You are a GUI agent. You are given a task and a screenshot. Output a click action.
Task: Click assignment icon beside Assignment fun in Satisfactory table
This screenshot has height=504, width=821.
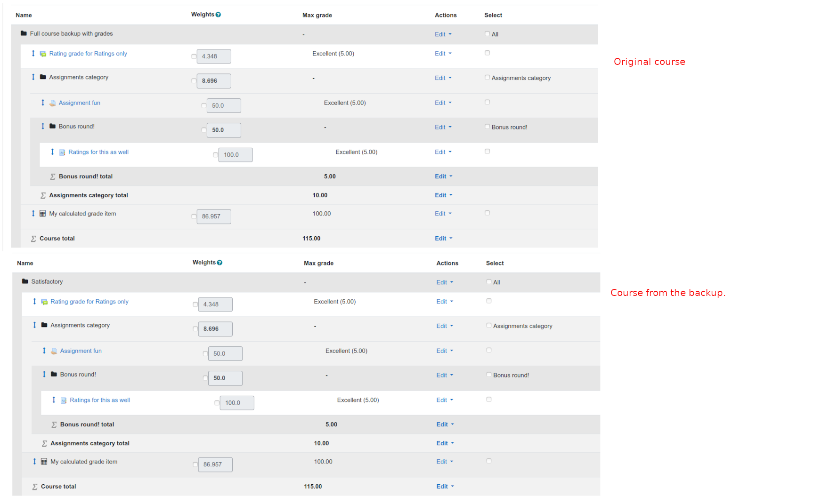[54, 351]
